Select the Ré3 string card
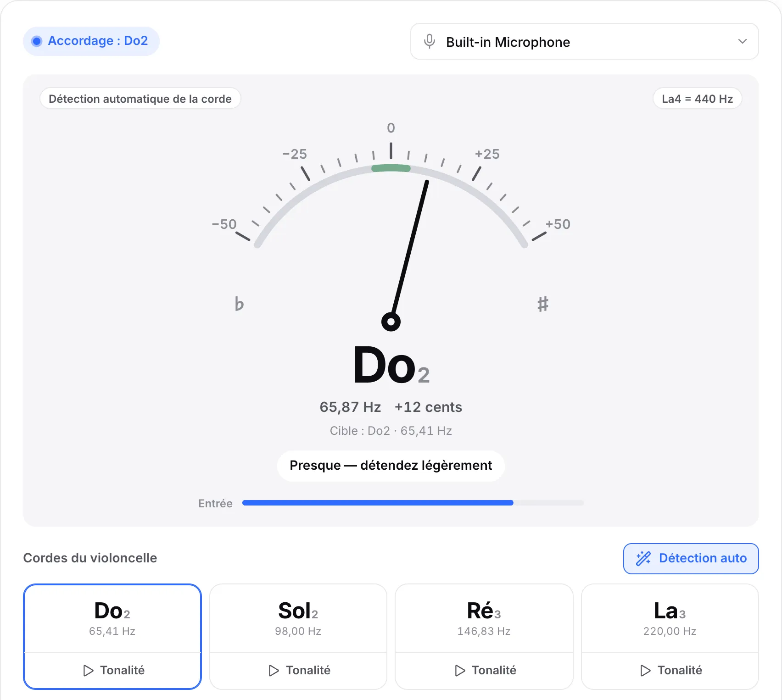782x700 pixels. tap(484, 618)
